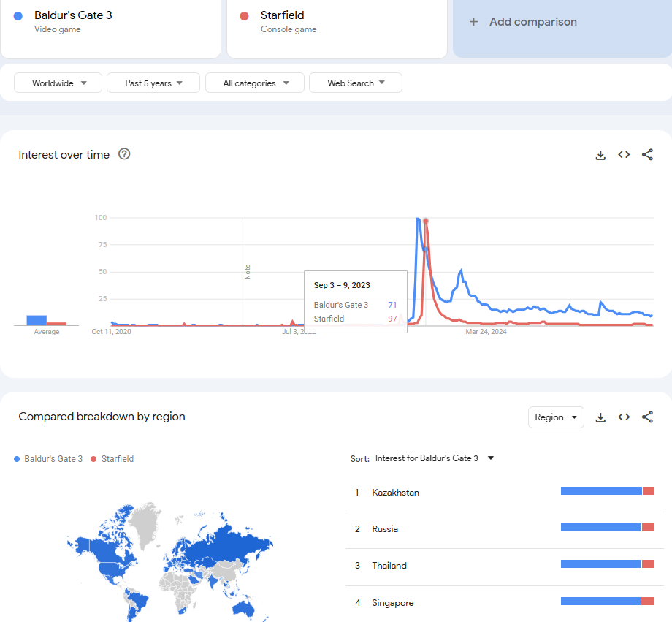Click the Mar 24, 2024 axis label

tap(486, 332)
